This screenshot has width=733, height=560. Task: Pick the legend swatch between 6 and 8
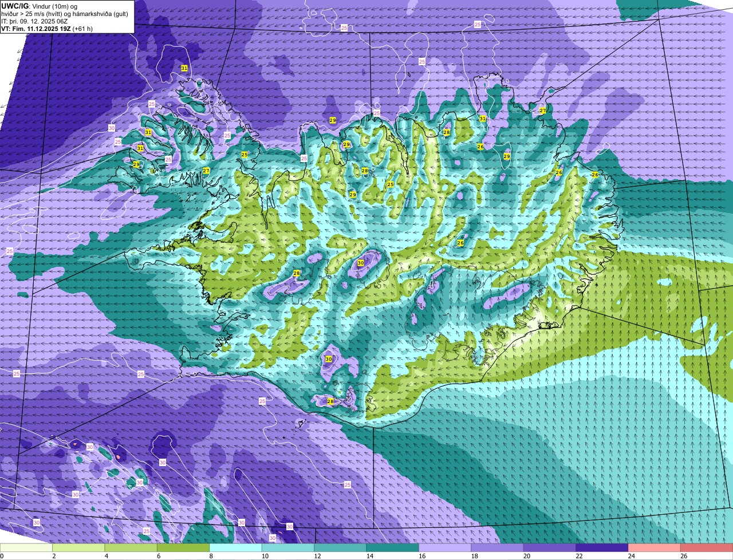183,548
